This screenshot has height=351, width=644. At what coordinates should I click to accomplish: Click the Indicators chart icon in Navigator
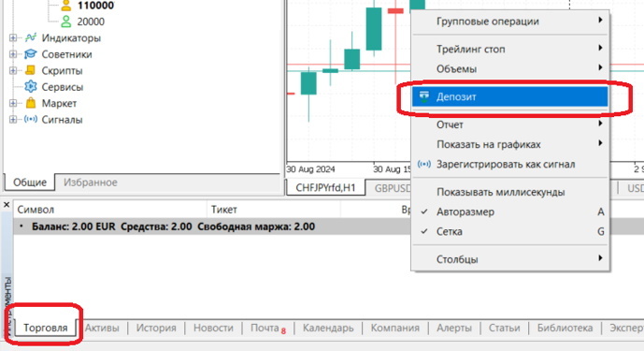[31, 37]
